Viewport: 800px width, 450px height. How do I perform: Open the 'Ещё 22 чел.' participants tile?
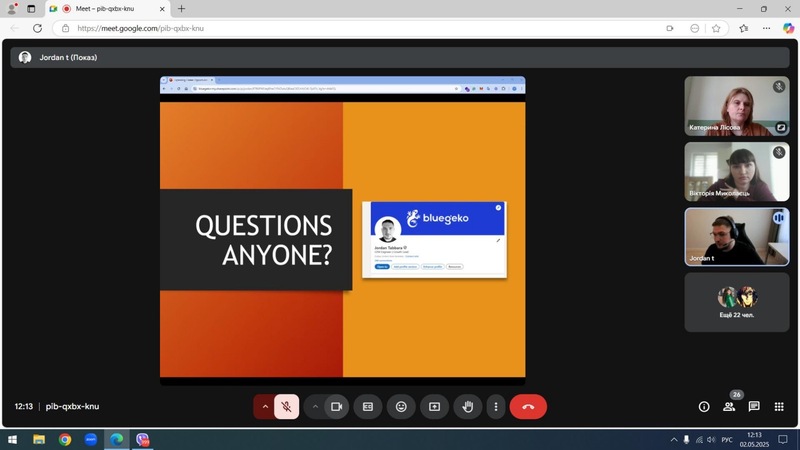coord(737,302)
